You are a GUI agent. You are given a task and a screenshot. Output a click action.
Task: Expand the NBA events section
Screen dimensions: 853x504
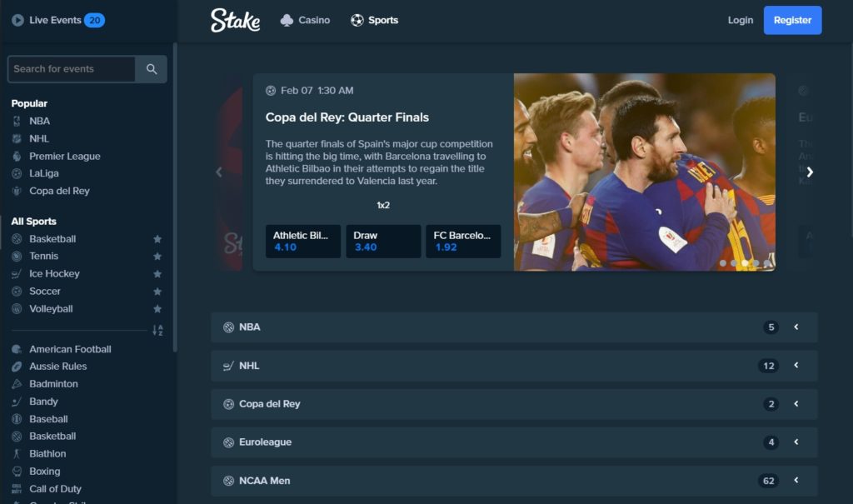[514, 327]
